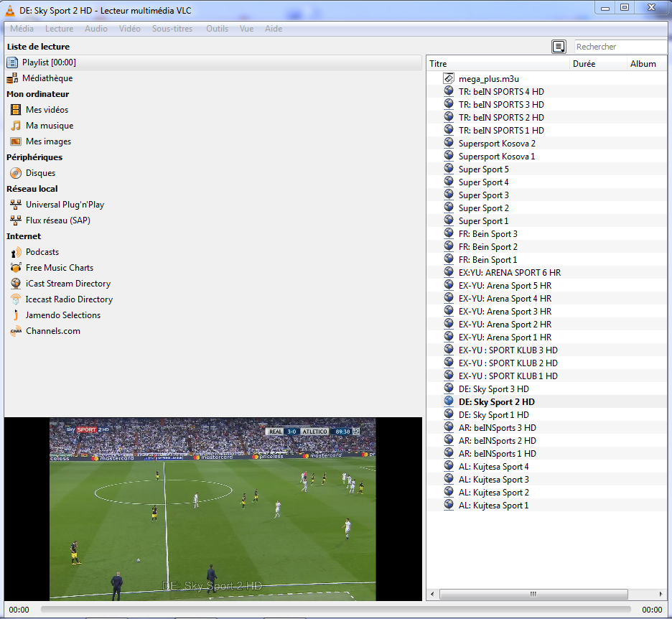Select Universal Plug'n'Play network icon
This screenshot has height=619, width=672.
tap(16, 205)
